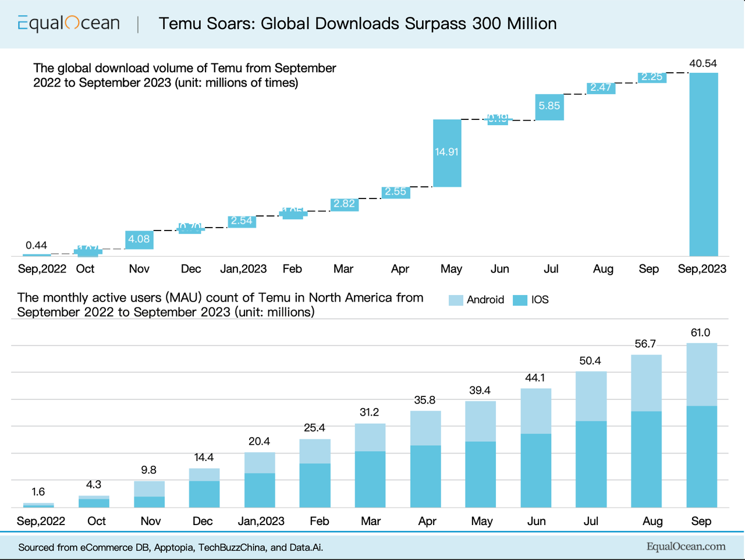
Task: Click the Jan,2023 MAU stacked bar
Action: click(x=260, y=480)
